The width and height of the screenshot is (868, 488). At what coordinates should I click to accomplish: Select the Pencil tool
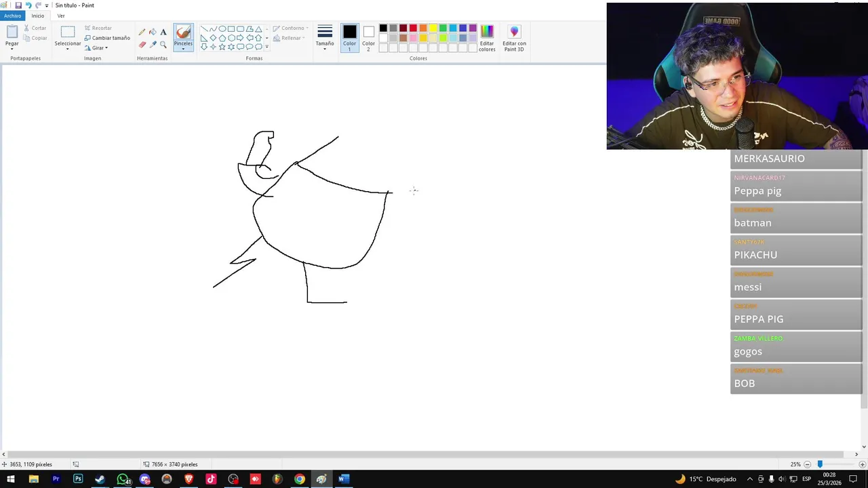coord(142,32)
